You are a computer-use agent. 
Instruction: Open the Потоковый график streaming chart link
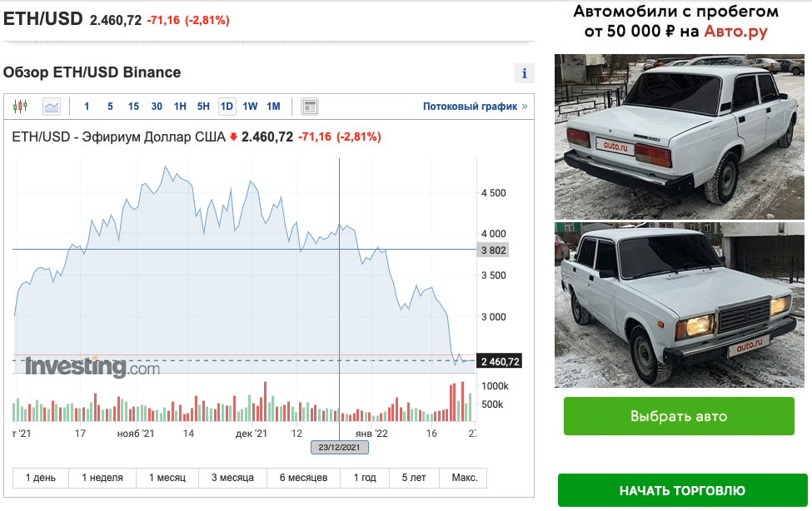[475, 107]
